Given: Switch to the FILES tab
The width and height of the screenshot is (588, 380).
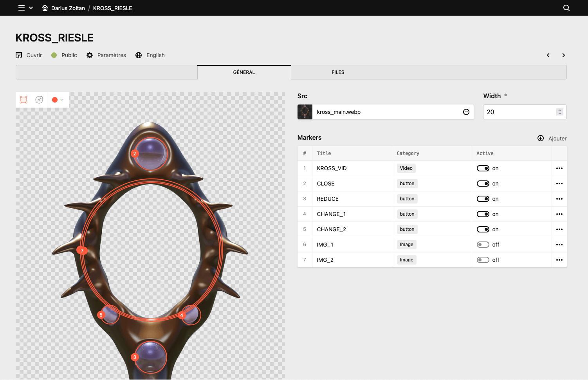Looking at the screenshot, I should click(338, 72).
